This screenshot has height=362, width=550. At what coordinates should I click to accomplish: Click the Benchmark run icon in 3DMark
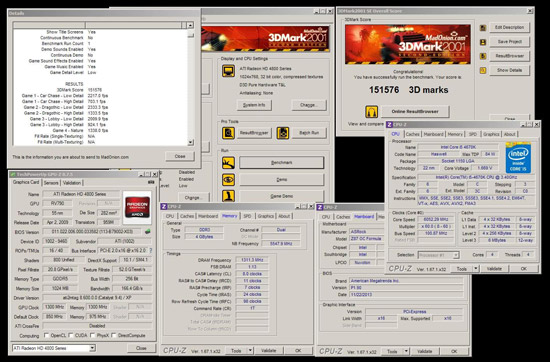(228, 163)
